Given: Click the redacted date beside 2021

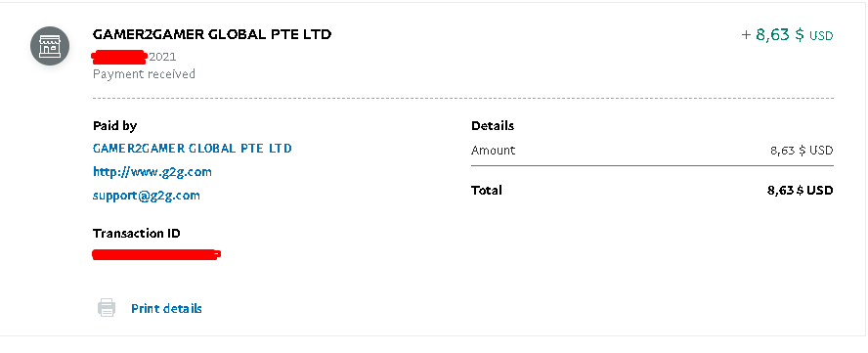Looking at the screenshot, I should [x=119, y=57].
